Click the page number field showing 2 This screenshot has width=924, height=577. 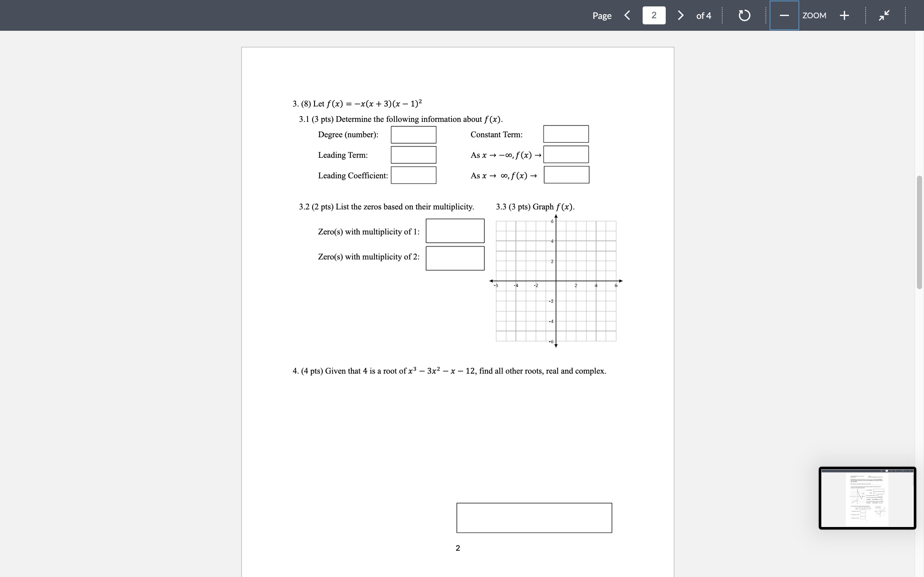click(654, 15)
